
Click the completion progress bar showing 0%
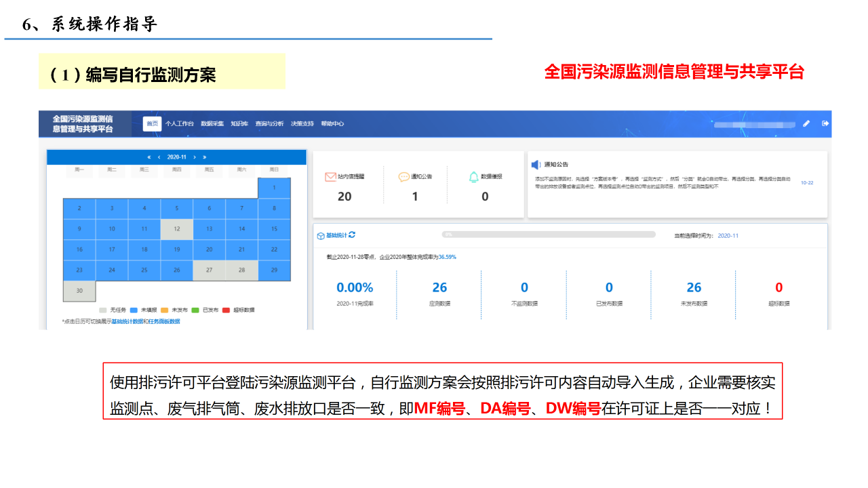(548, 235)
